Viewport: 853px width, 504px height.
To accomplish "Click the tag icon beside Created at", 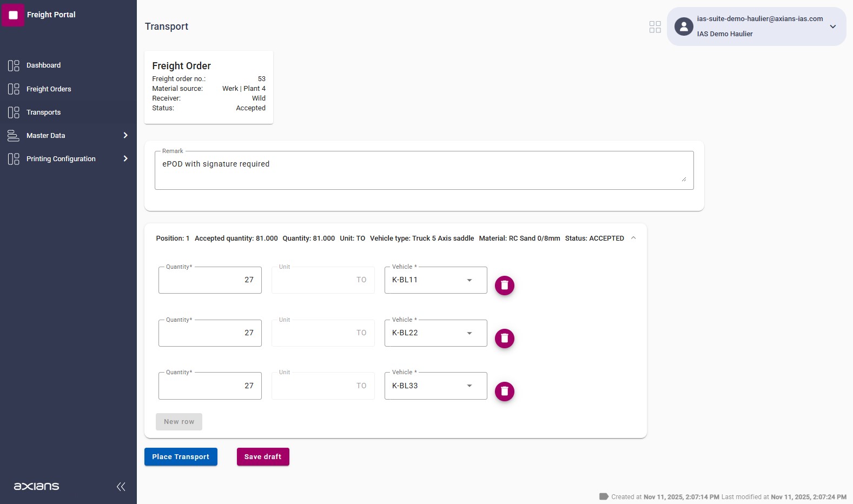I will coord(604,496).
